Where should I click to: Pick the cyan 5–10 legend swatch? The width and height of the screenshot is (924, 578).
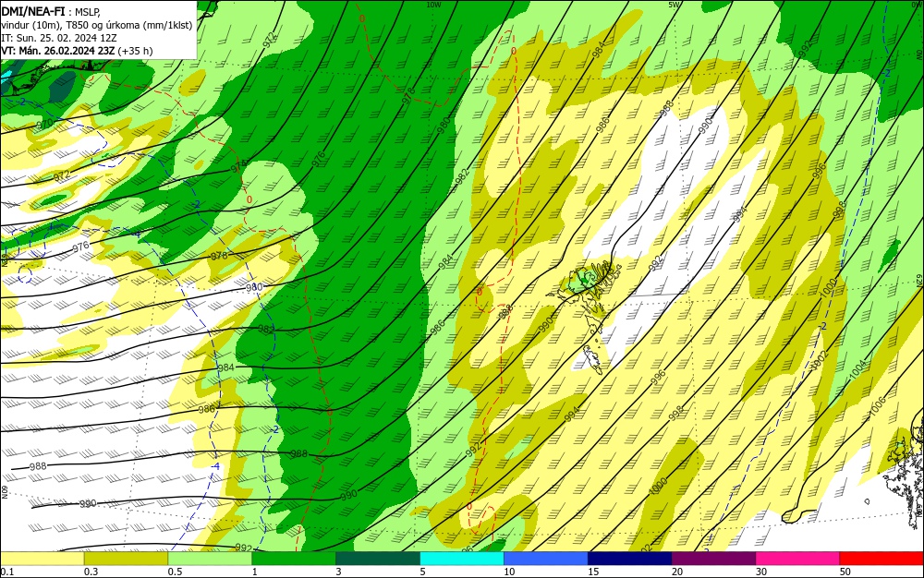(x=462, y=558)
